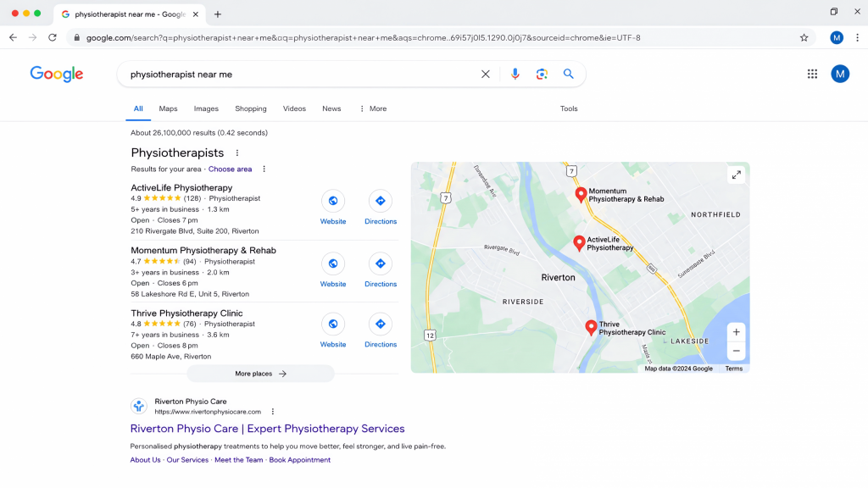Screen dimensions: 868x488
Task: Click the More places button
Action: (x=260, y=374)
